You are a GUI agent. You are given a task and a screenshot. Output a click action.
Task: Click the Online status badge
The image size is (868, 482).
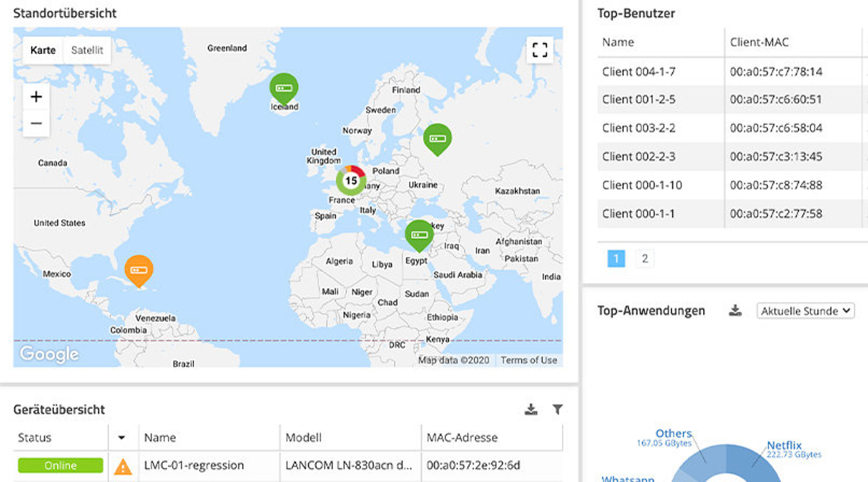point(61,465)
